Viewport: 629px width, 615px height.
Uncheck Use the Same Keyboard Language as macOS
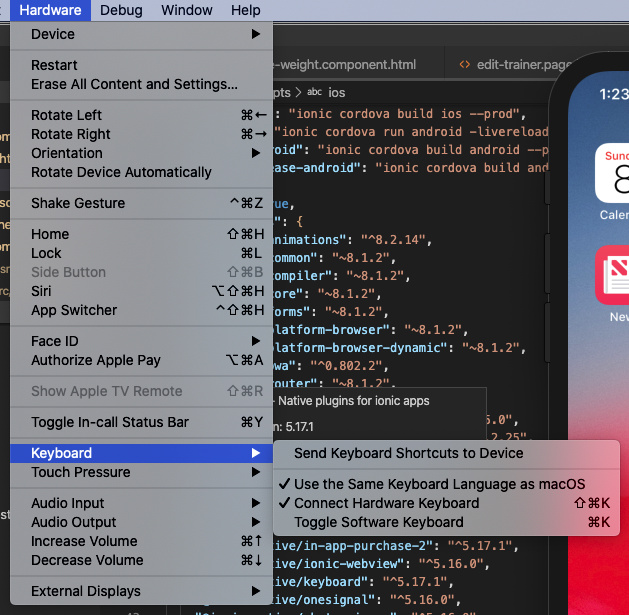pos(446,484)
